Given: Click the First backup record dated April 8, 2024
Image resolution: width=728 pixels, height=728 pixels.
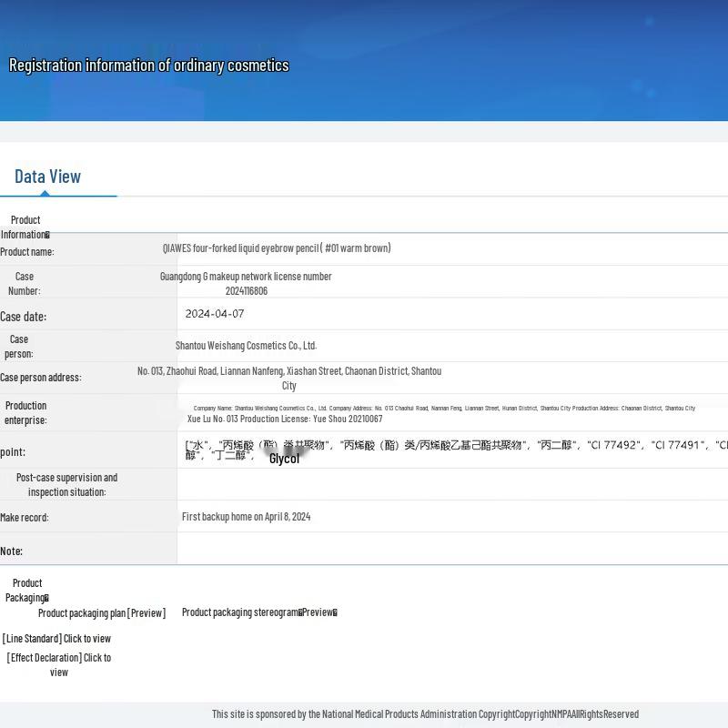Looking at the screenshot, I should click(x=246, y=517).
